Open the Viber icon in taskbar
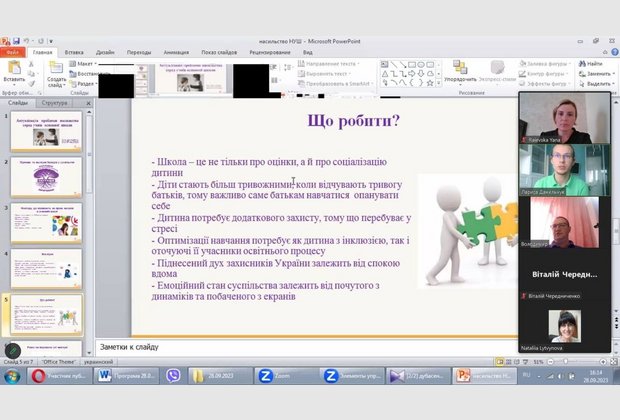The height and width of the screenshot is (420, 620). [174, 376]
